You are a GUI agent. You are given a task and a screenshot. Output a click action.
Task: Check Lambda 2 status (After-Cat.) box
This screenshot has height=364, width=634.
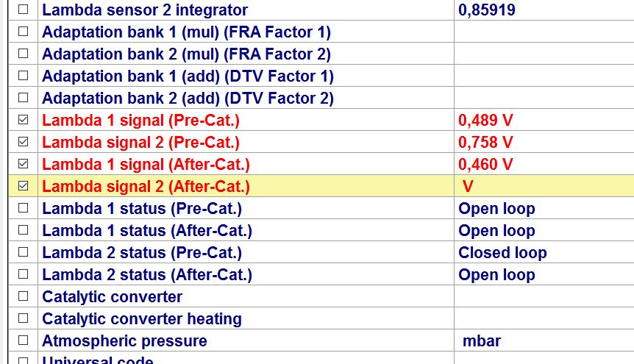click(24, 274)
